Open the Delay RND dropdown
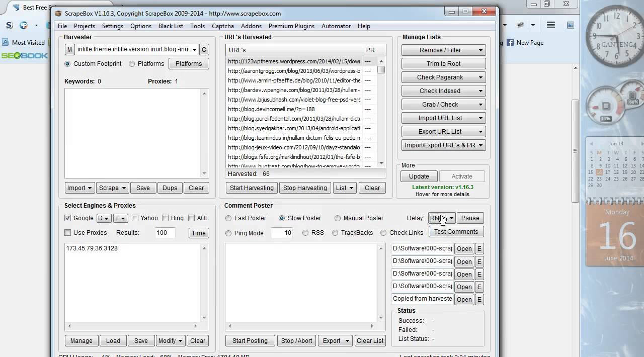Screen dimensions: 644x357 click(x=442, y=218)
